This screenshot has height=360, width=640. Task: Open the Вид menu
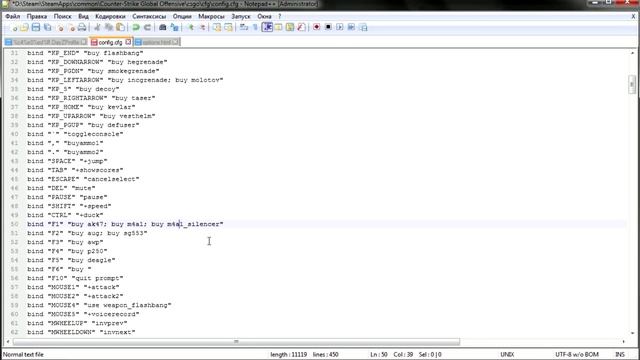83,16
